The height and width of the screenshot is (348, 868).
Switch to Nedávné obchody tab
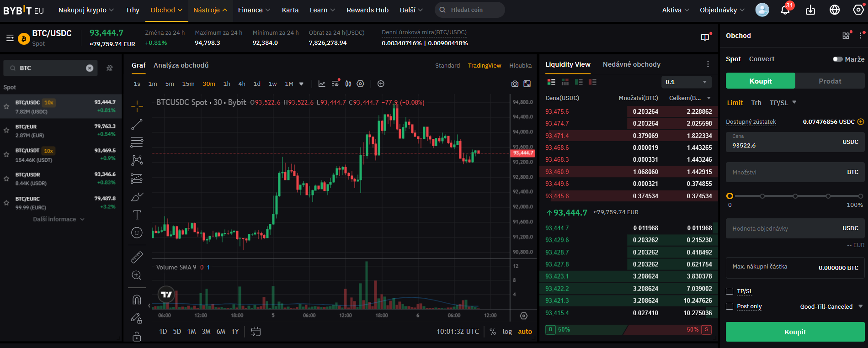tap(631, 64)
